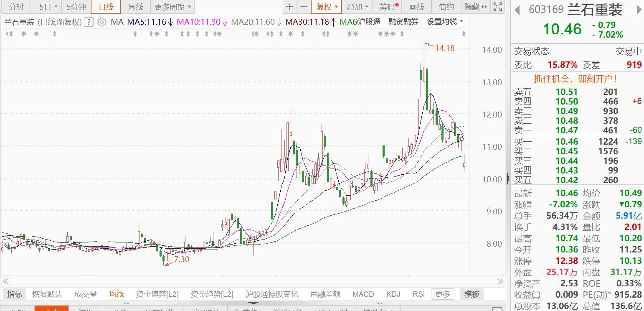
Task: Select the MACD indicator tab
Action: point(363,294)
